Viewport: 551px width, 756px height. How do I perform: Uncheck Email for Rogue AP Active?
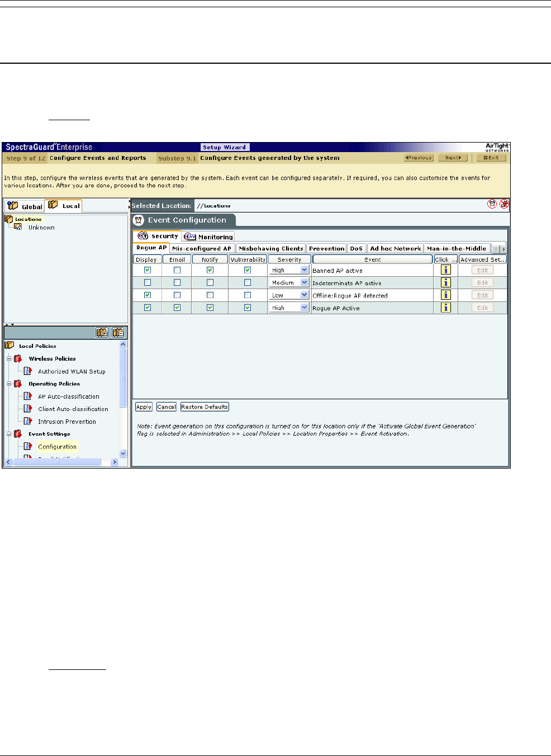177,308
